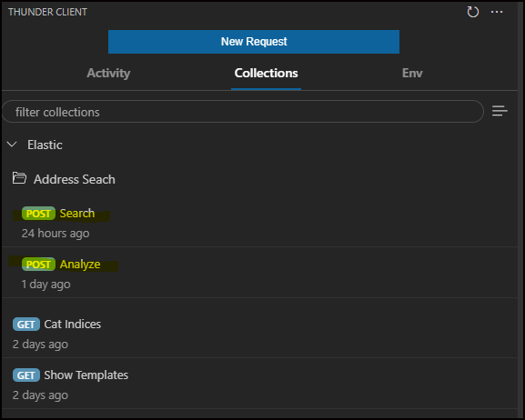
Task: Open the Show Templates request
Action: [x=86, y=375]
